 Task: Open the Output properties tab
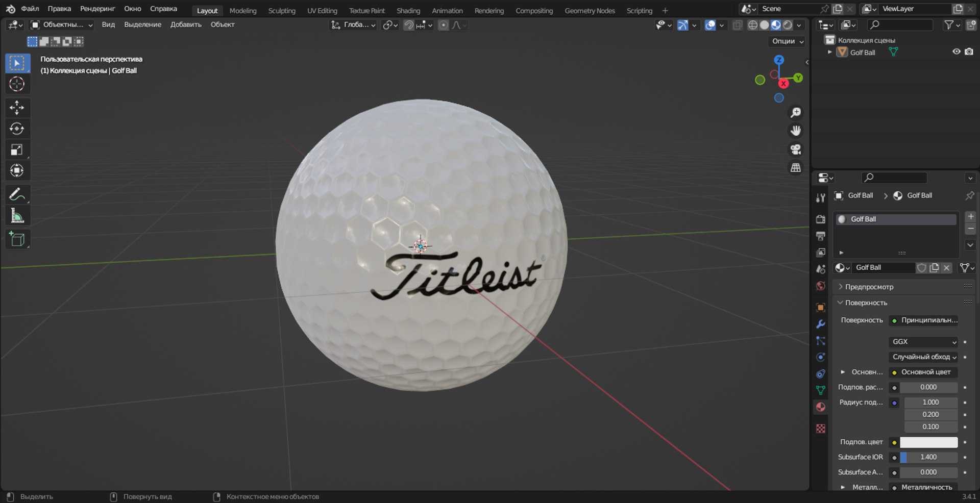[821, 236]
